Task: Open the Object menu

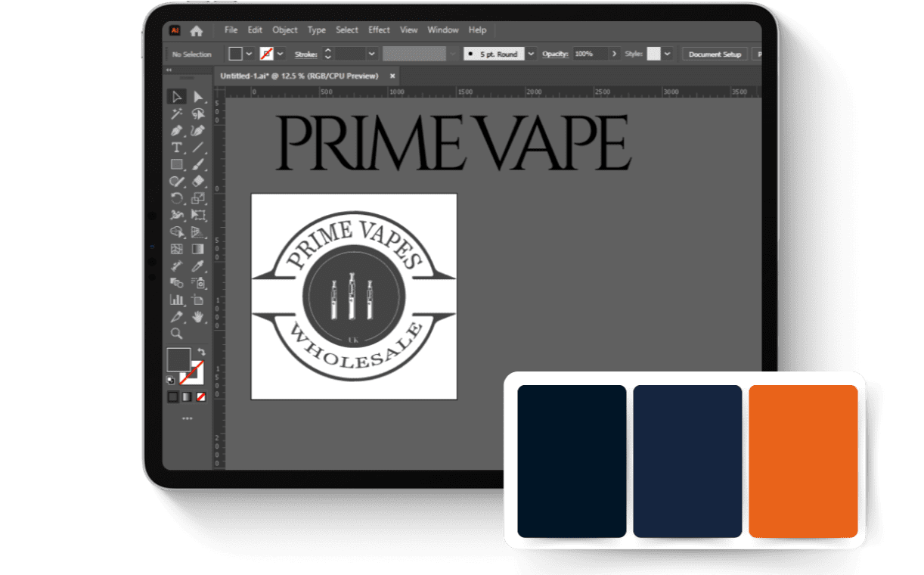Action: click(x=285, y=30)
